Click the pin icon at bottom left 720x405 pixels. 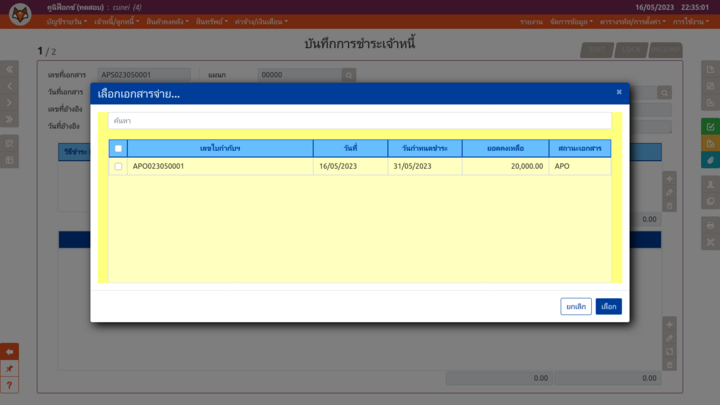coord(9,368)
